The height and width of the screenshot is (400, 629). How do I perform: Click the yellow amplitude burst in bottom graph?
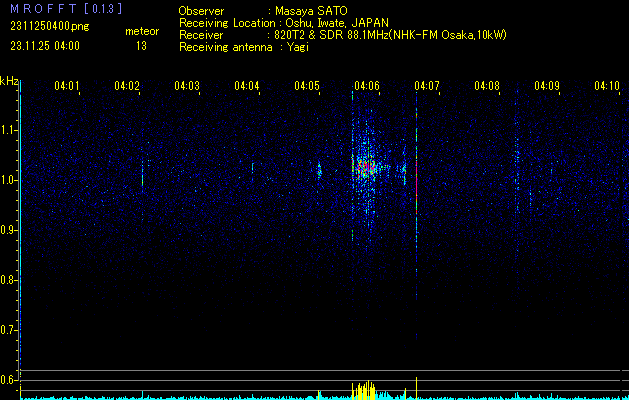[364, 390]
